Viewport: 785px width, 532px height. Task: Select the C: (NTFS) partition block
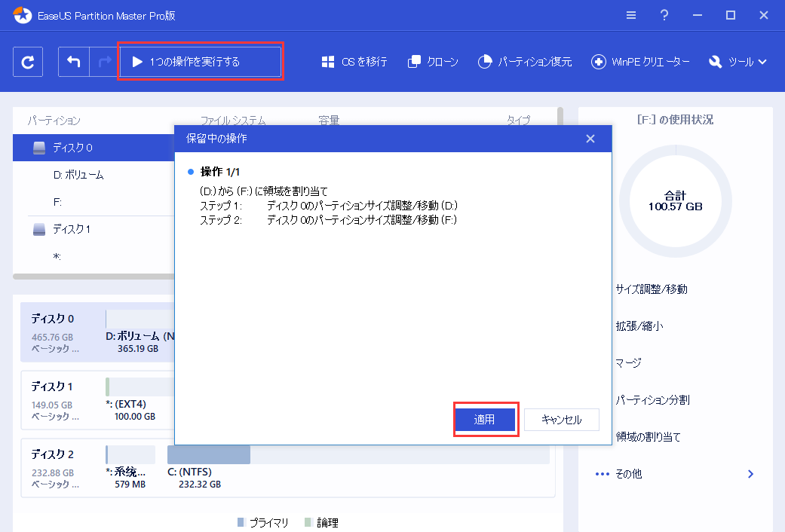coord(208,458)
